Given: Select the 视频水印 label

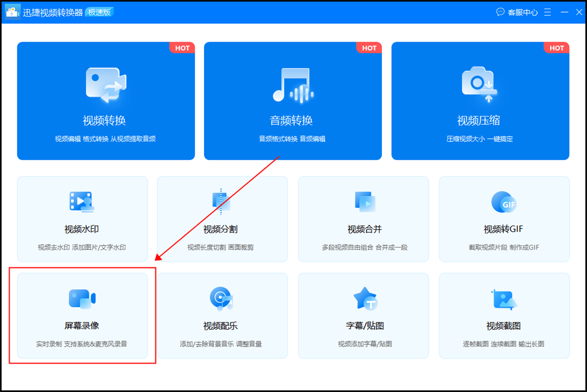Looking at the screenshot, I should pyautogui.click(x=82, y=229).
